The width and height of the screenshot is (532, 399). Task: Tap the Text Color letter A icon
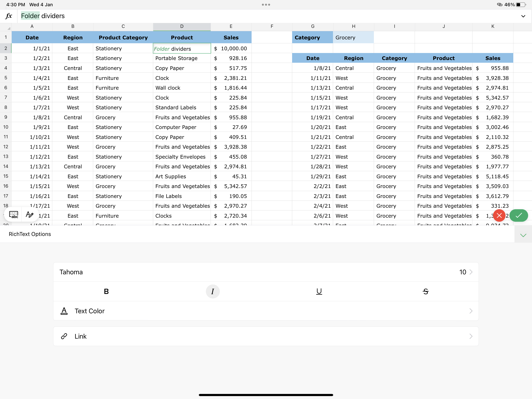(64, 311)
